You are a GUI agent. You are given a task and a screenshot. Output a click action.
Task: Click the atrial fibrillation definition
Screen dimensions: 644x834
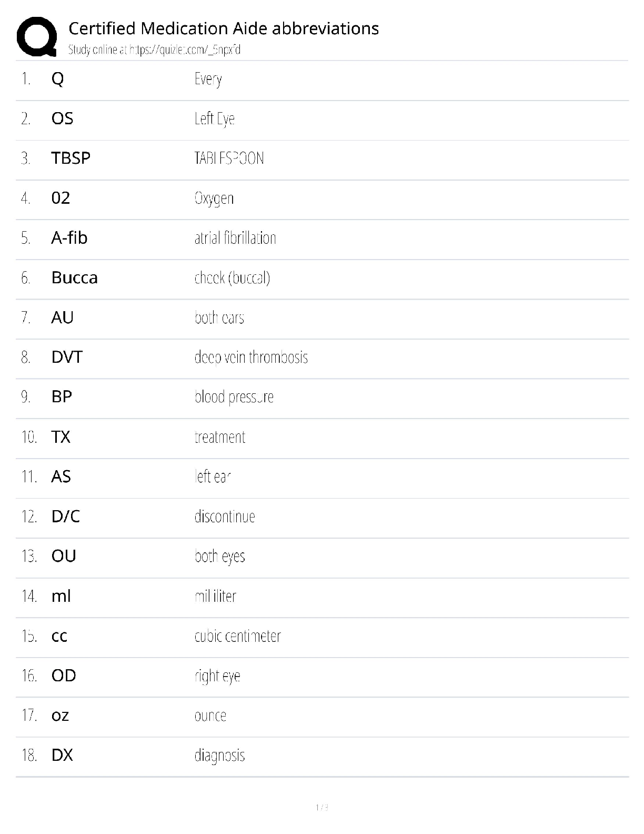pyautogui.click(x=235, y=238)
